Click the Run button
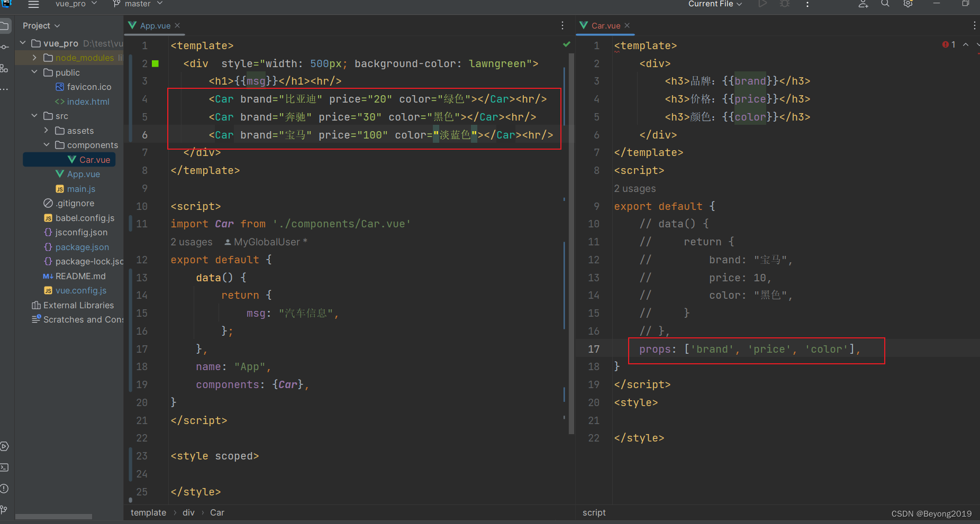Image resolution: width=980 pixels, height=524 pixels. click(x=763, y=4)
